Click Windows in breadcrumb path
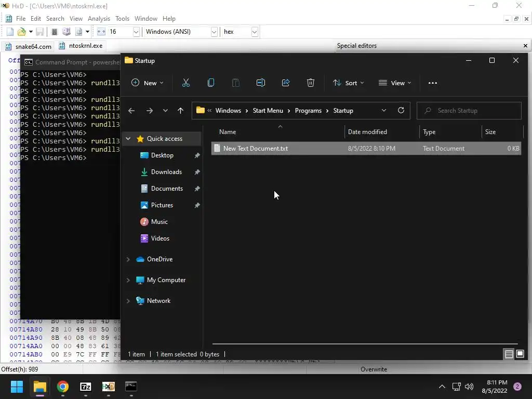This screenshot has height=399, width=532. tap(228, 111)
